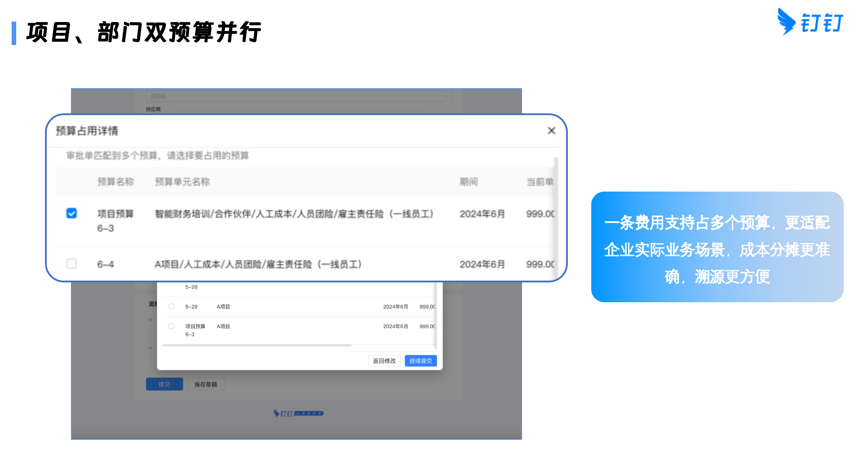This screenshot has height=465, width=868.
Task: Click the blue 提交 button
Action: pyautogui.click(x=164, y=384)
